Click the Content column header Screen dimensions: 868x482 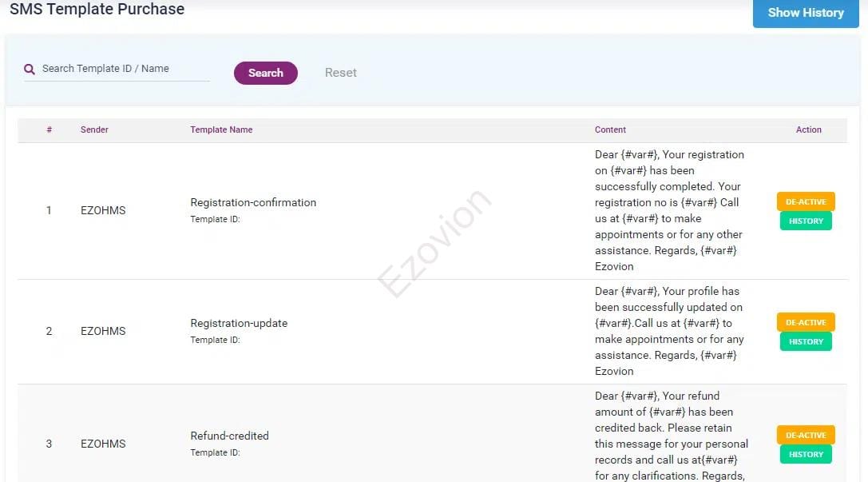coord(610,129)
